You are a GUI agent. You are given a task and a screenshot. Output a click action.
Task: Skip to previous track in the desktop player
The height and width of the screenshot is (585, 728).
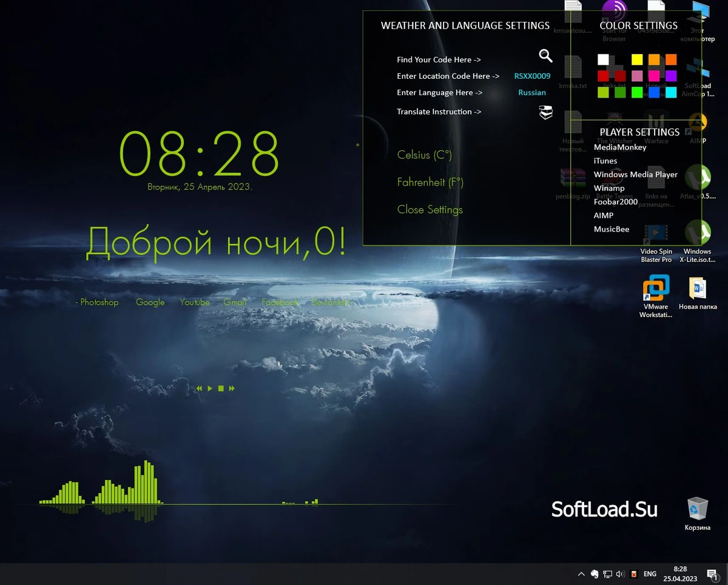coord(200,388)
